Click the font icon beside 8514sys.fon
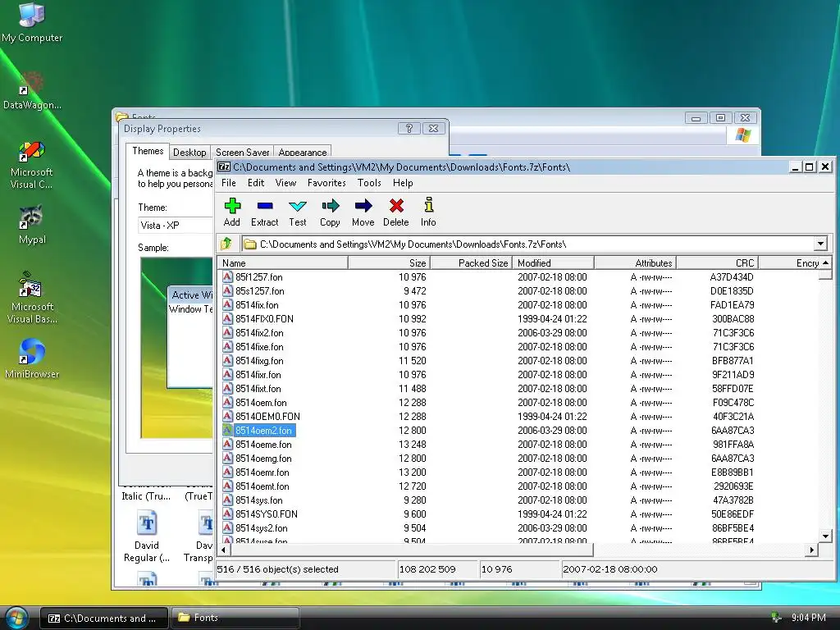840x630 pixels. tap(227, 500)
